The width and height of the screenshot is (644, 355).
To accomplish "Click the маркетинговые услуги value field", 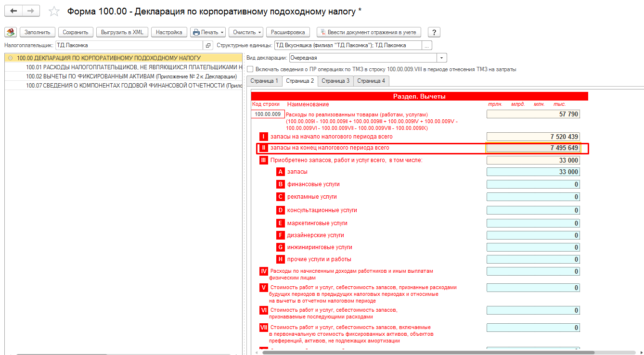I will click(533, 223).
